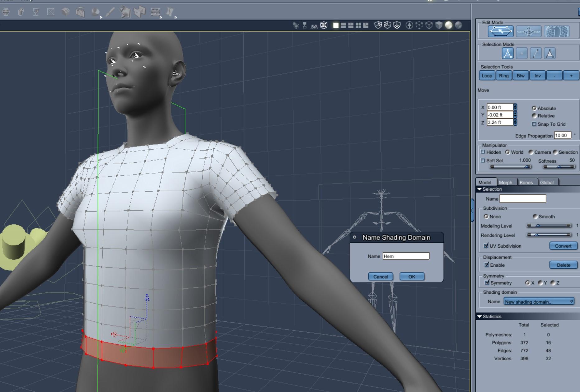Enable Snap To Grid checkbox
The height and width of the screenshot is (392, 580).
pyautogui.click(x=534, y=124)
